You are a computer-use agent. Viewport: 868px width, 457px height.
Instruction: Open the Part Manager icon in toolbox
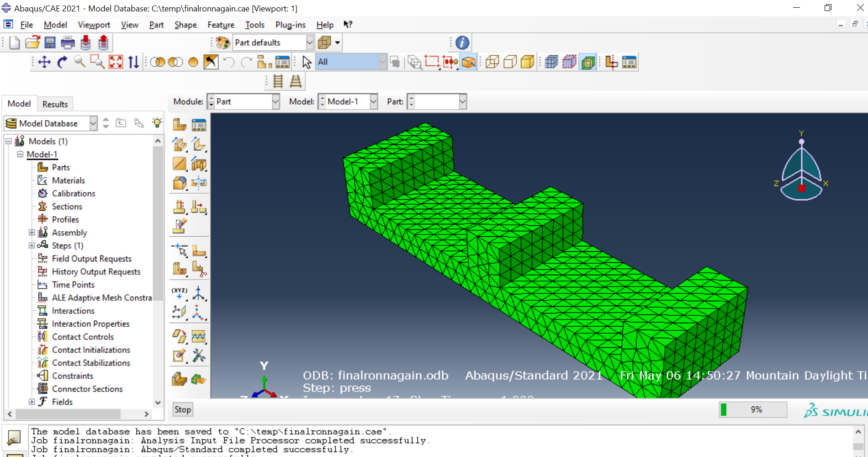point(199,125)
